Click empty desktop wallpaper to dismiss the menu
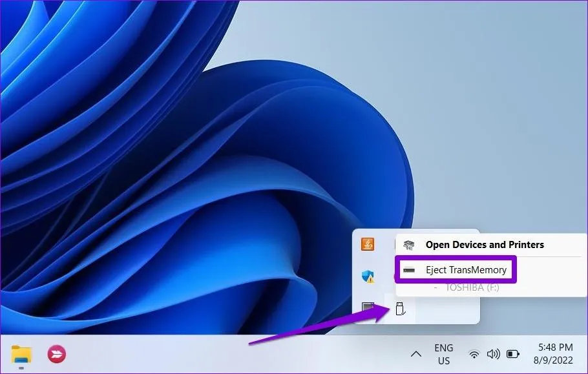This screenshot has height=374, width=588. (487, 112)
